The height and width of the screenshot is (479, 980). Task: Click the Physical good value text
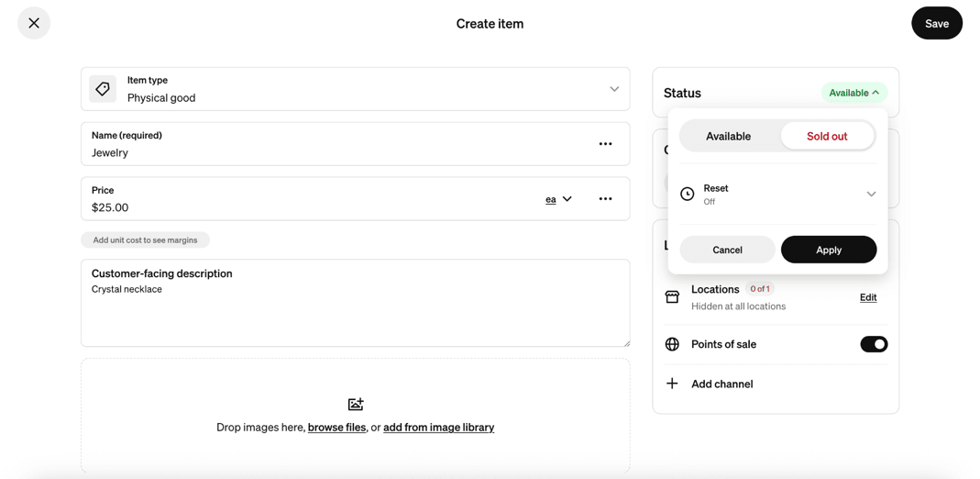click(161, 97)
